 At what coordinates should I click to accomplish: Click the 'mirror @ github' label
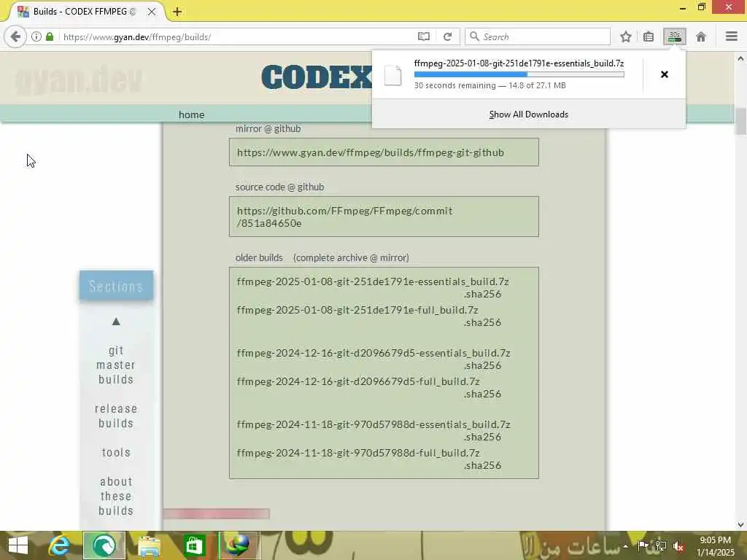pyautogui.click(x=268, y=128)
